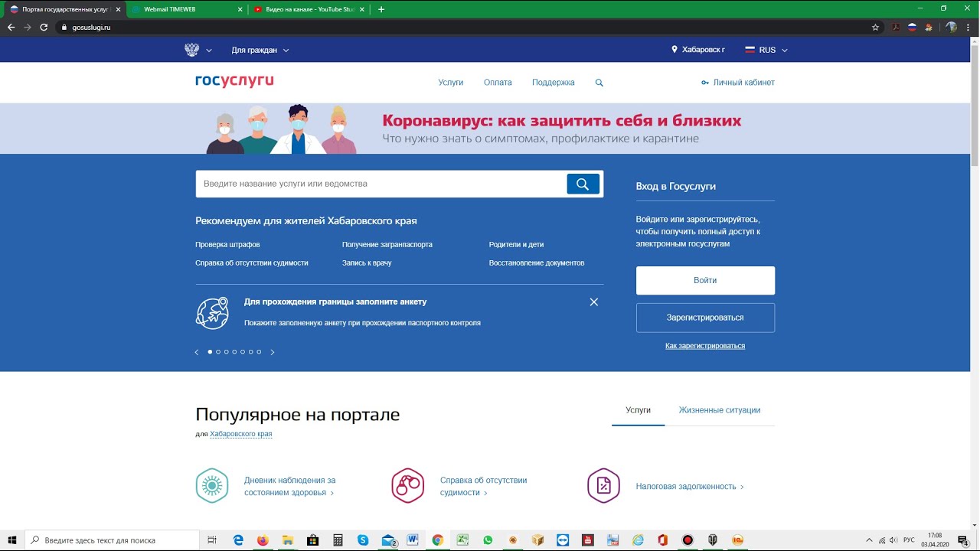Click the Russian flag browser extension
This screenshot has height=551, width=980.
coord(912,27)
